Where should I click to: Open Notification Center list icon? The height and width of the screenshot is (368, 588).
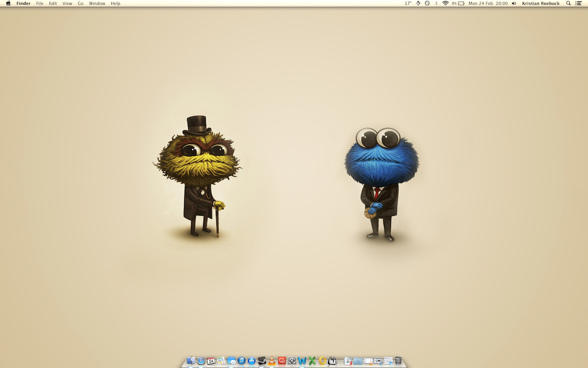pyautogui.click(x=579, y=4)
